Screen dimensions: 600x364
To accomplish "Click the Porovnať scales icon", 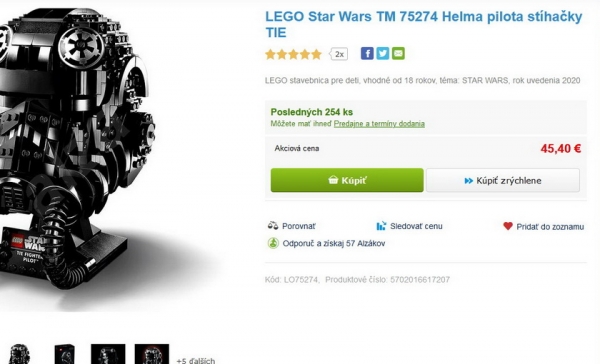I will [x=273, y=226].
